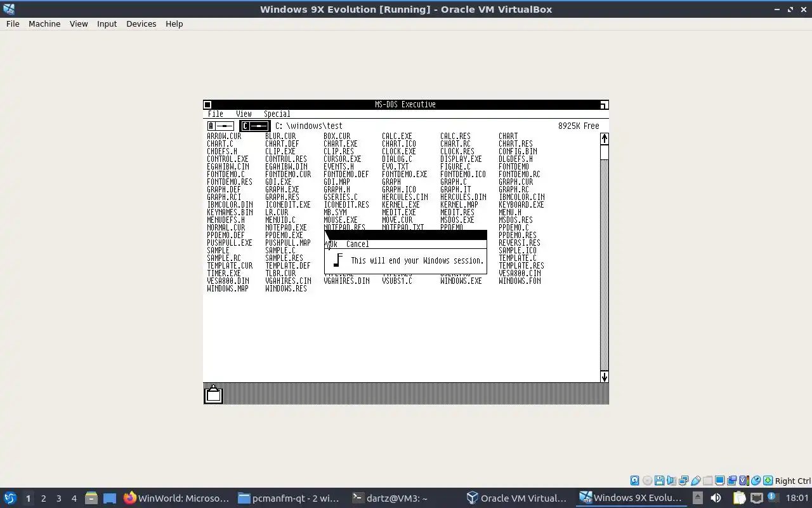Open MS-DOS Executive View menu
This screenshot has width=812, height=508.
[244, 114]
